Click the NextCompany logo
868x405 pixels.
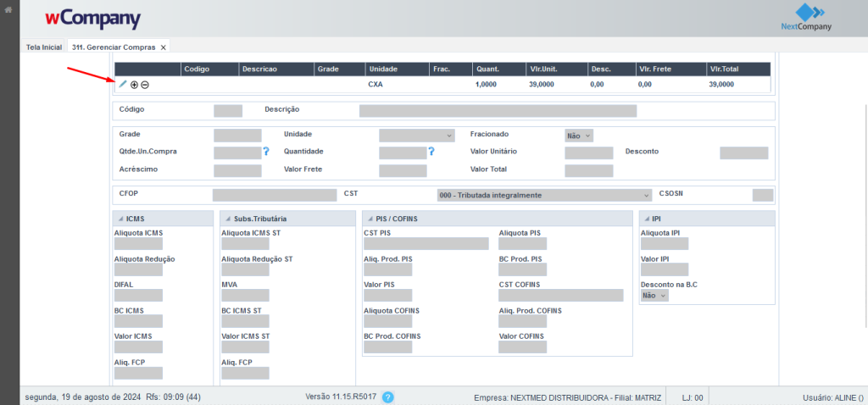click(x=806, y=19)
